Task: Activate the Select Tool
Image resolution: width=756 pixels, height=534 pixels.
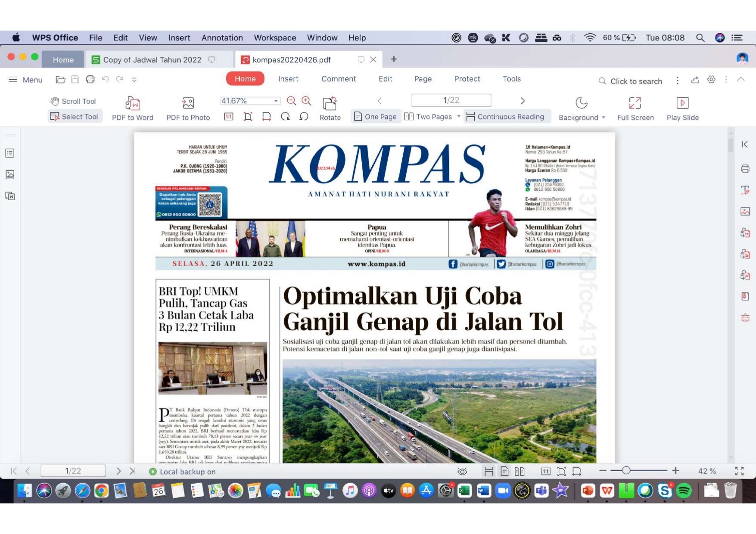Action: pyautogui.click(x=74, y=117)
